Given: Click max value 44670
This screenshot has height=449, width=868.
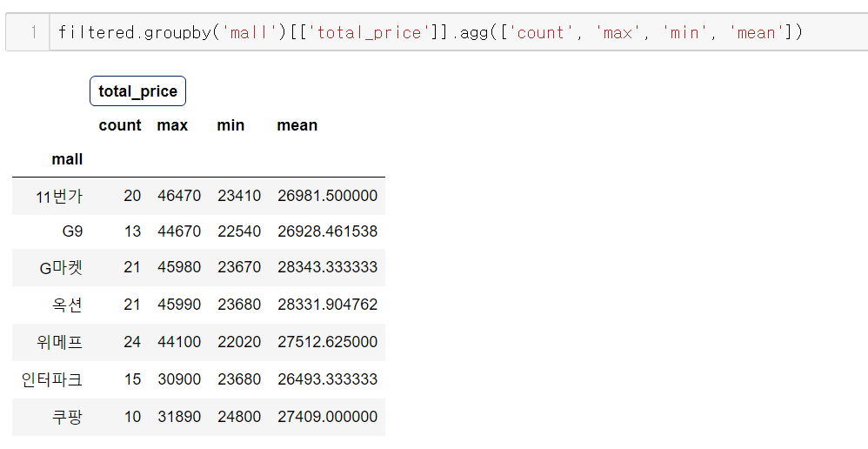Looking at the screenshot, I should [x=179, y=231].
